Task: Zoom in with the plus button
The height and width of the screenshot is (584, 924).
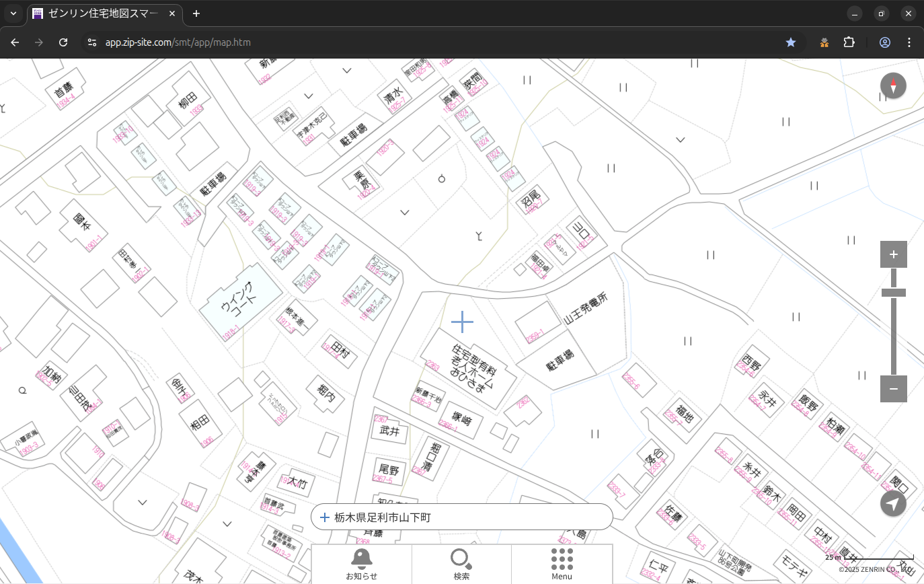Action: 893,254
